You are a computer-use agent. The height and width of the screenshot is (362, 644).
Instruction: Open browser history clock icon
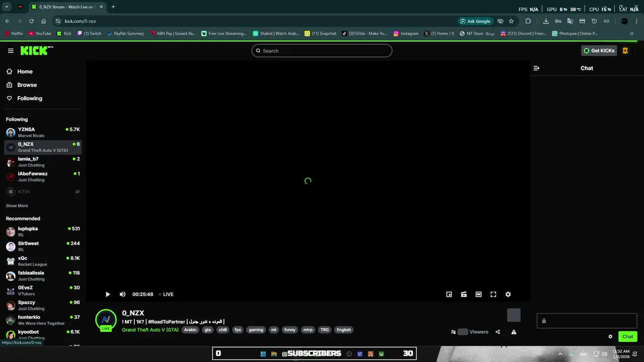594,21
